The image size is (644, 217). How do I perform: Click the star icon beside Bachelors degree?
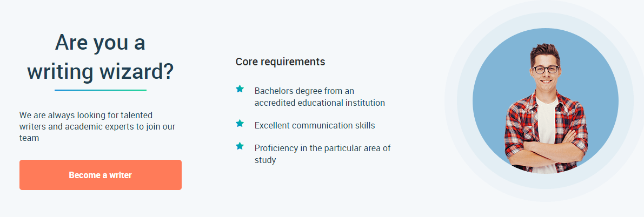[240, 89]
